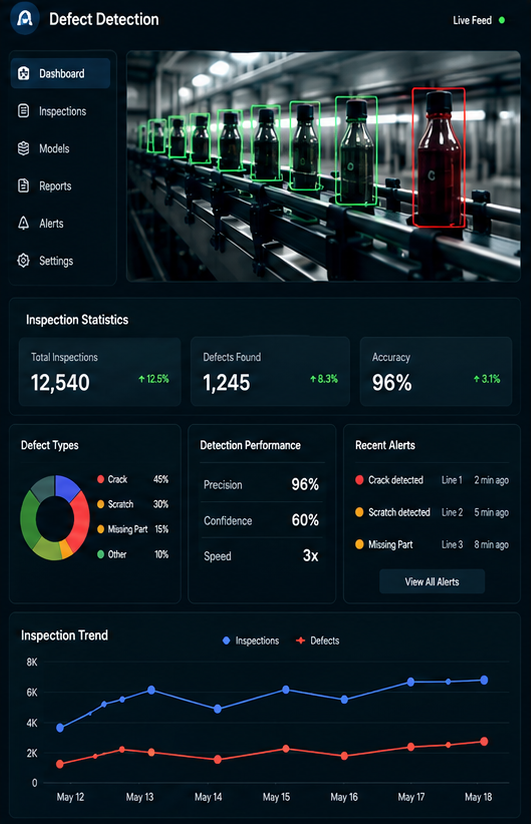Viewport: 531px width, 824px height.
Task: Open the Dashboard menu item
Action: 60,74
